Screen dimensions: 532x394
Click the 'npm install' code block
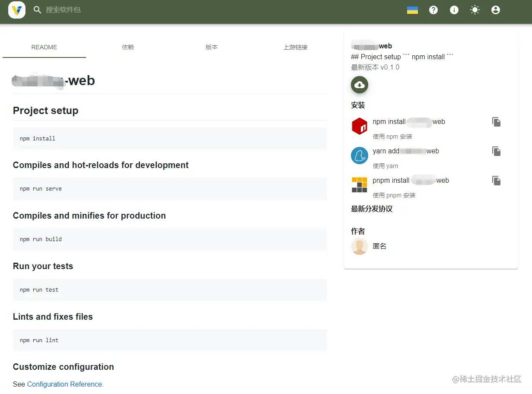tap(170, 138)
